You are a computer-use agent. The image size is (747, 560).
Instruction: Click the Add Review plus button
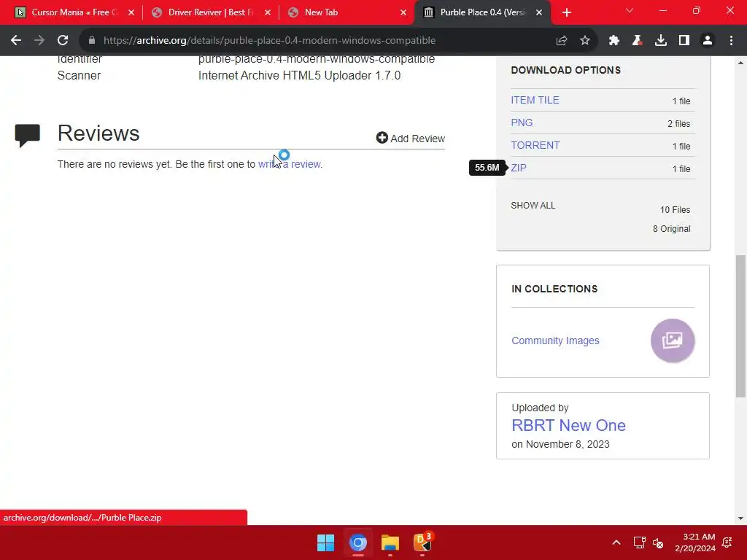(x=410, y=138)
